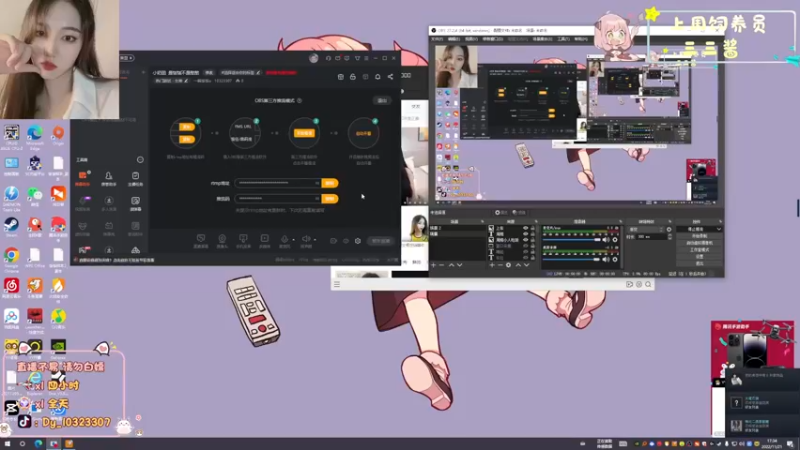The height and width of the screenshot is (450, 800).
Task: Open the user avatar in live companion title bar
Action: click(x=314, y=58)
